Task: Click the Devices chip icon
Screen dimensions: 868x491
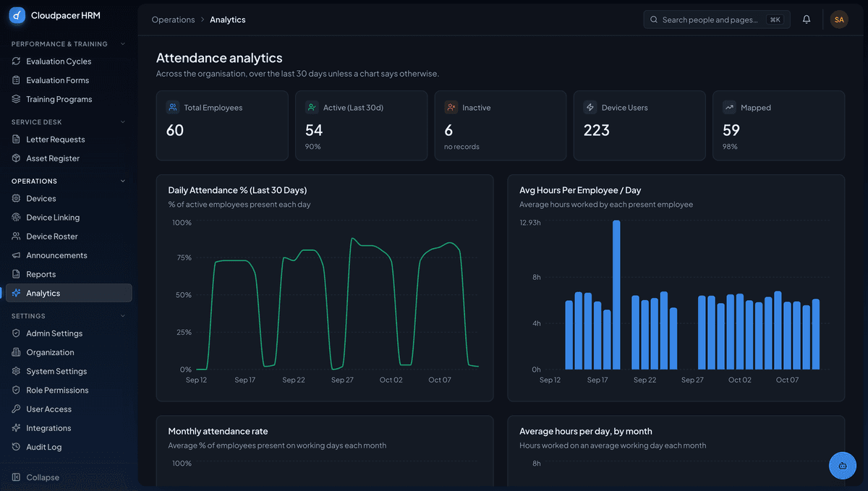Action: click(17, 199)
